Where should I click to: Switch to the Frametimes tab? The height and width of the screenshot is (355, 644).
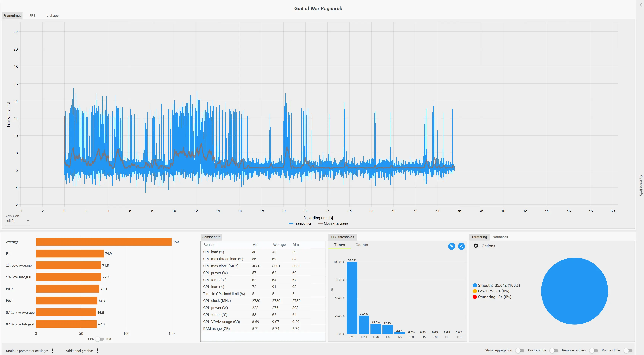pos(12,15)
